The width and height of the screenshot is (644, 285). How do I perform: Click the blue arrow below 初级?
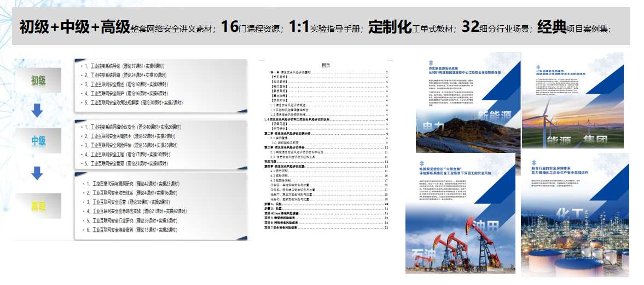37,110
